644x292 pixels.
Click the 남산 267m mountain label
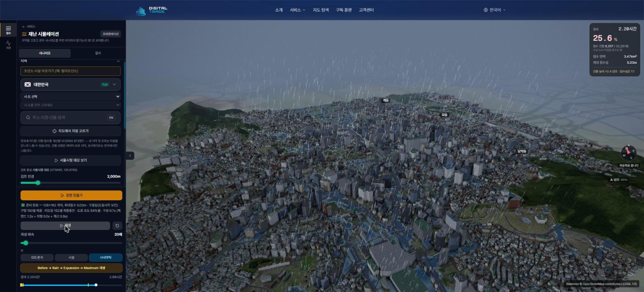click(x=619, y=180)
